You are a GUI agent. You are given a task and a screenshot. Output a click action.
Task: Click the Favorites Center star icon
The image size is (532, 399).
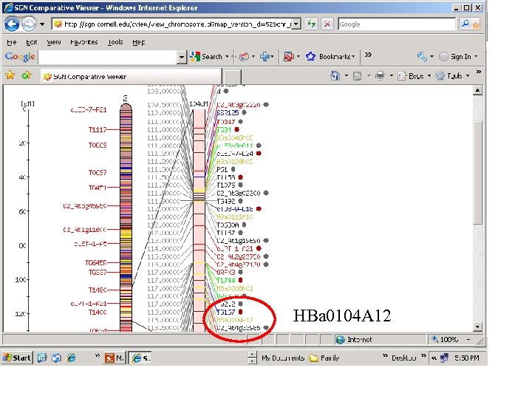click(x=10, y=75)
